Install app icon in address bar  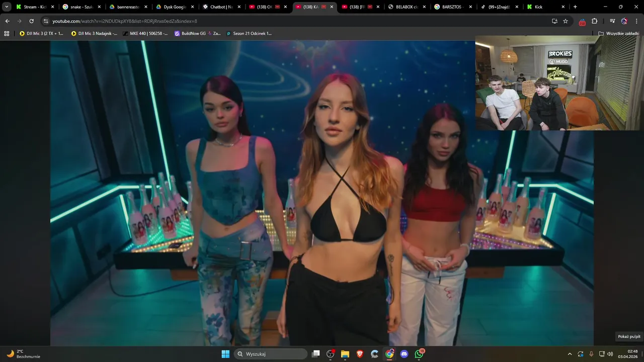coord(554,21)
